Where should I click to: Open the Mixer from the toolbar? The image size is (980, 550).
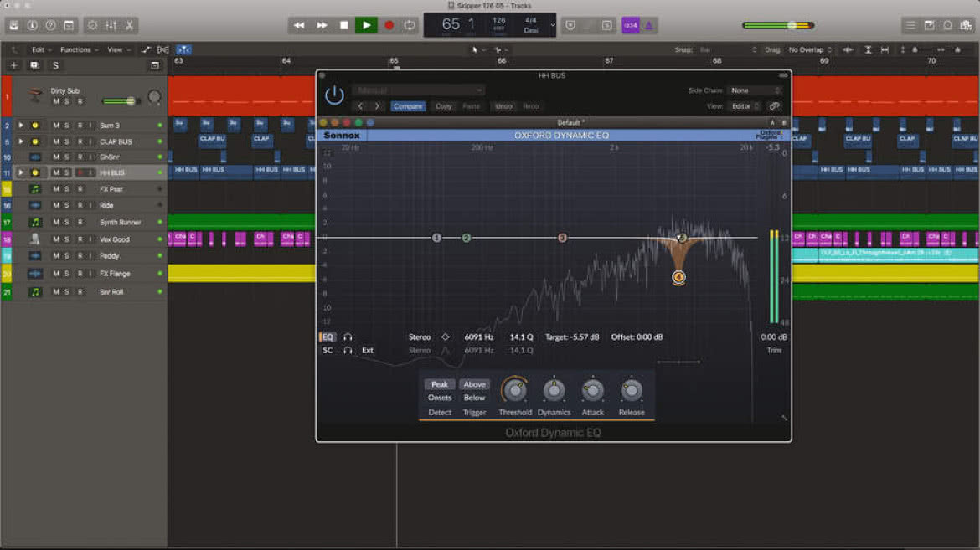coord(111,26)
